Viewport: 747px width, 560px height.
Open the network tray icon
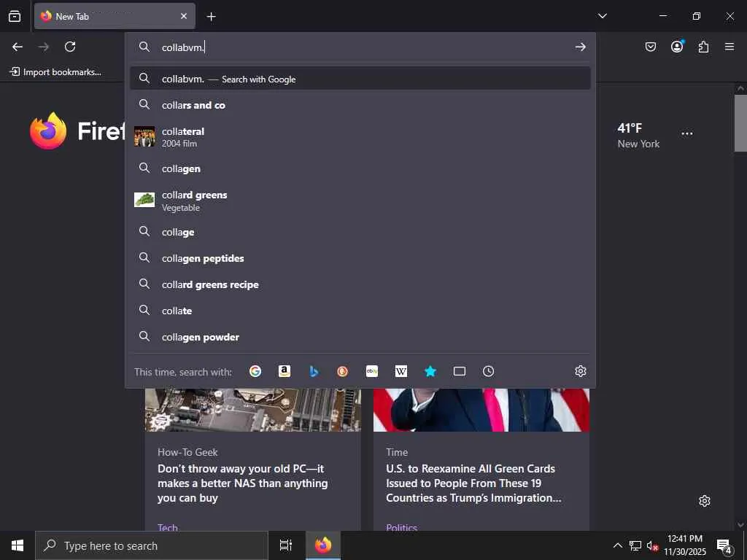pyautogui.click(x=635, y=545)
